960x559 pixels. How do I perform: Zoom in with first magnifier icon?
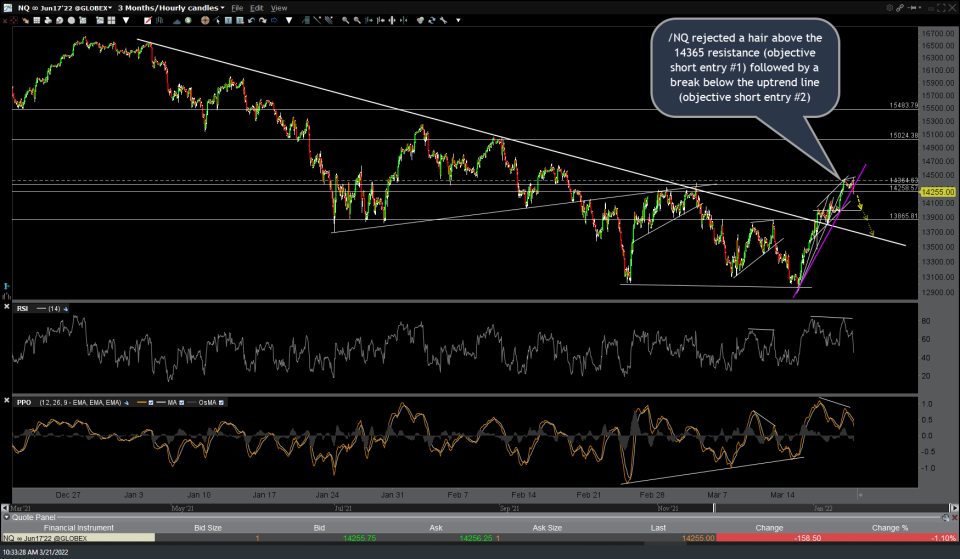[345, 20]
